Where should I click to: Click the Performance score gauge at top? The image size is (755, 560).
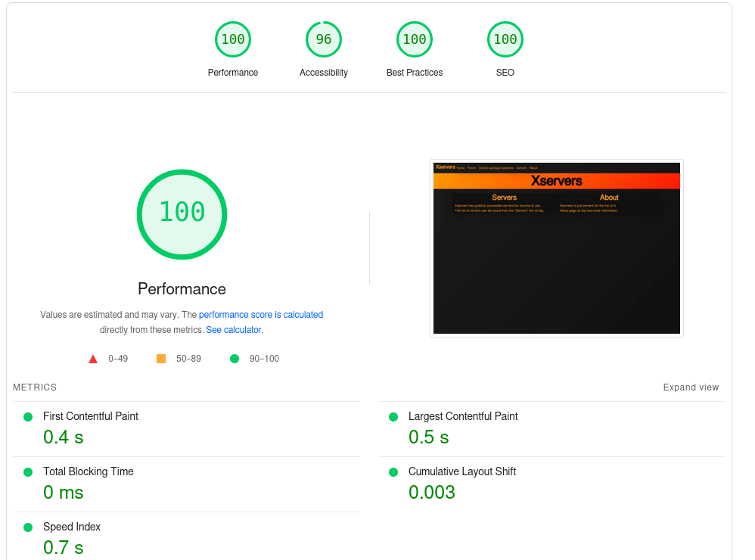click(233, 40)
